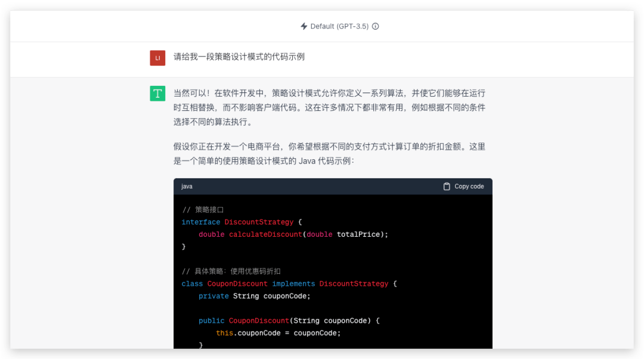The width and height of the screenshot is (644, 359).
Task: Click the user prompt asking for strategy pattern example
Action: [x=239, y=57]
